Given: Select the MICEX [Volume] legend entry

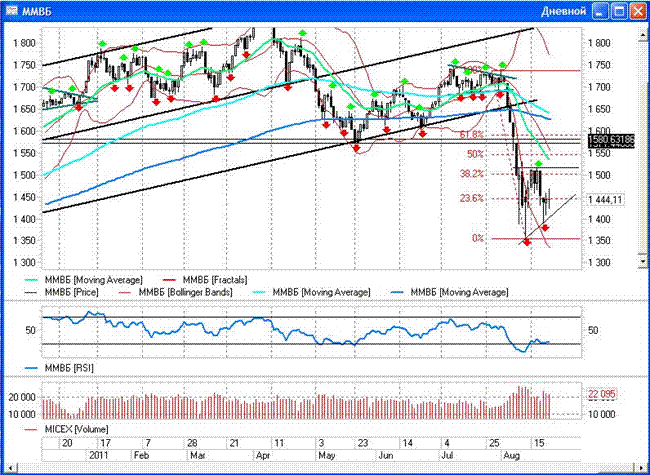Looking at the screenshot, I should (67, 429).
